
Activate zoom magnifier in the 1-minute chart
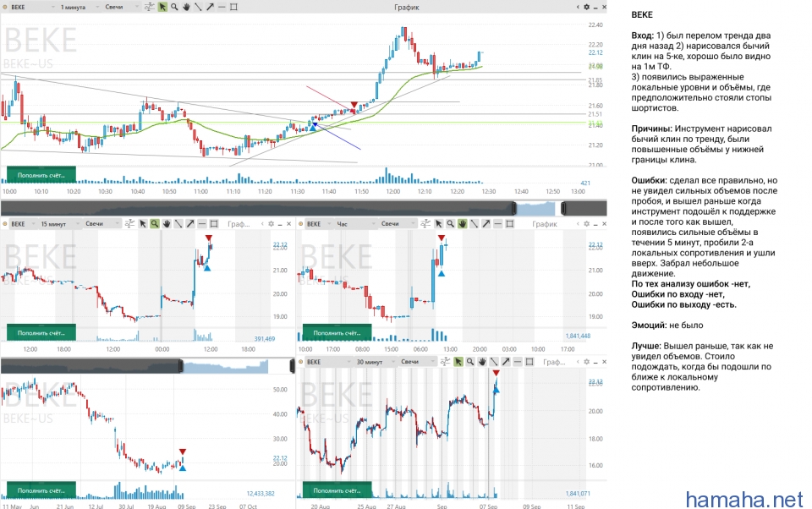click(174, 8)
